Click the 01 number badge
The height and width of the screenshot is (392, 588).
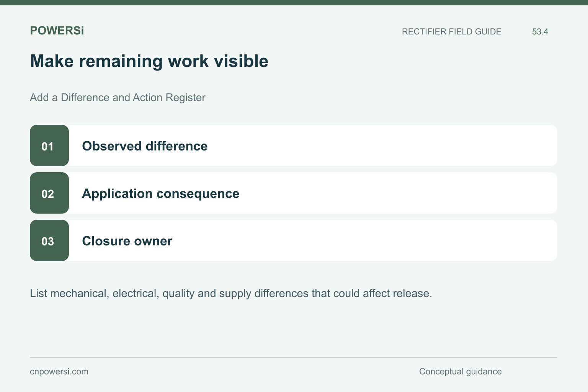(x=49, y=145)
